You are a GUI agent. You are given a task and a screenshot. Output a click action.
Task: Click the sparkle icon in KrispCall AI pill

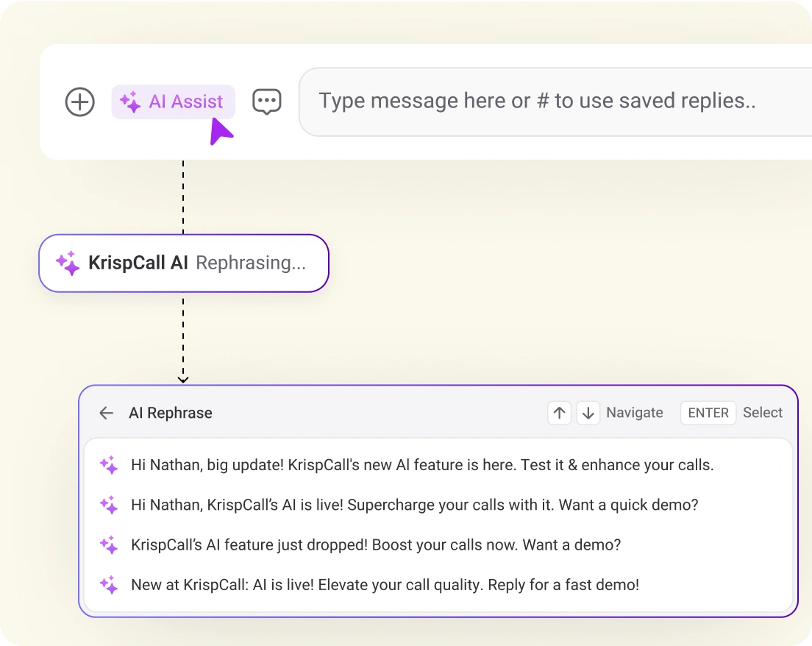(68, 263)
